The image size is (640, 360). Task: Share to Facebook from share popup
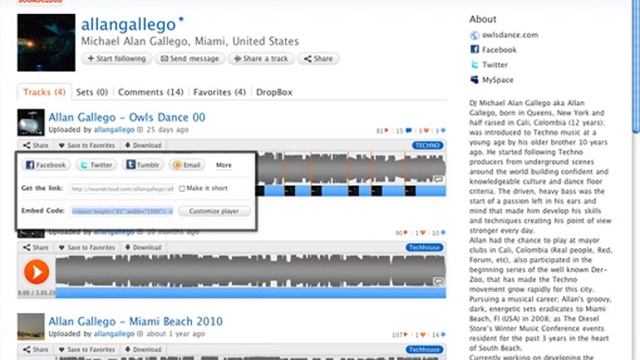[46, 165]
